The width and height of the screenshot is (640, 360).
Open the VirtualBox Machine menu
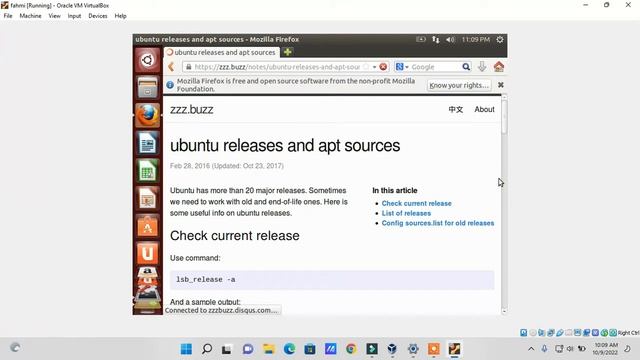[30, 16]
